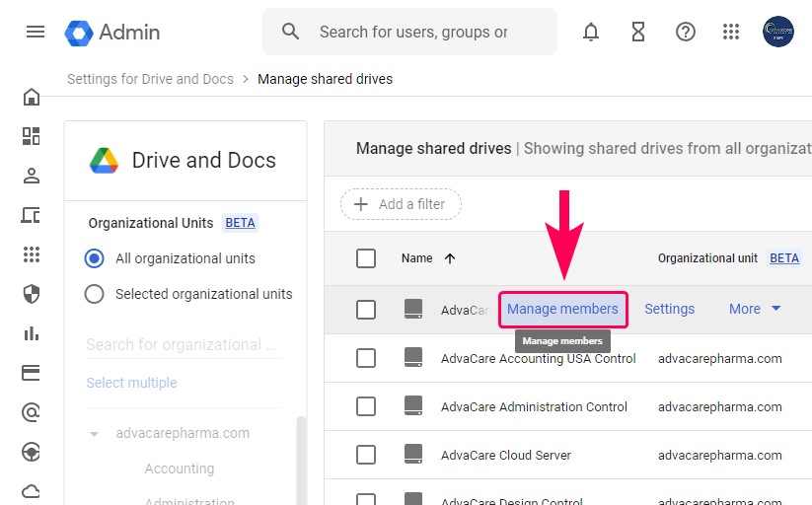Open the help question mark icon
812x505 pixels.
(685, 33)
